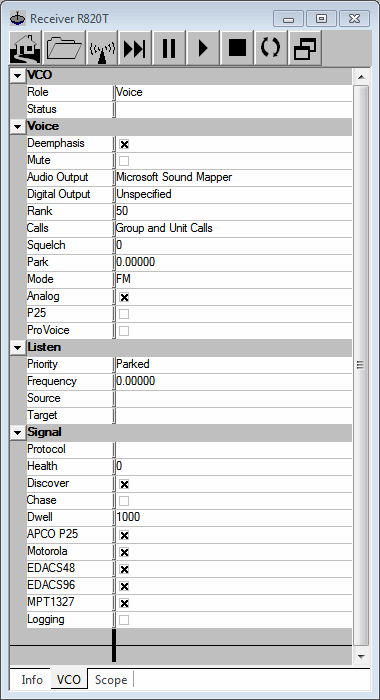The image size is (380, 700).
Task: Uncheck the Motorola checkbox
Action: tap(124, 552)
